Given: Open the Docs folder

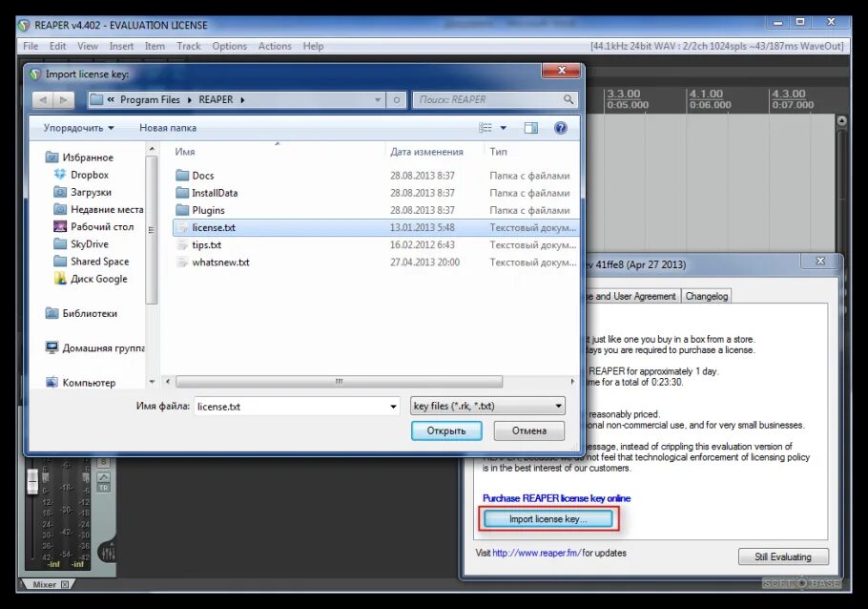Looking at the screenshot, I should pos(202,176).
